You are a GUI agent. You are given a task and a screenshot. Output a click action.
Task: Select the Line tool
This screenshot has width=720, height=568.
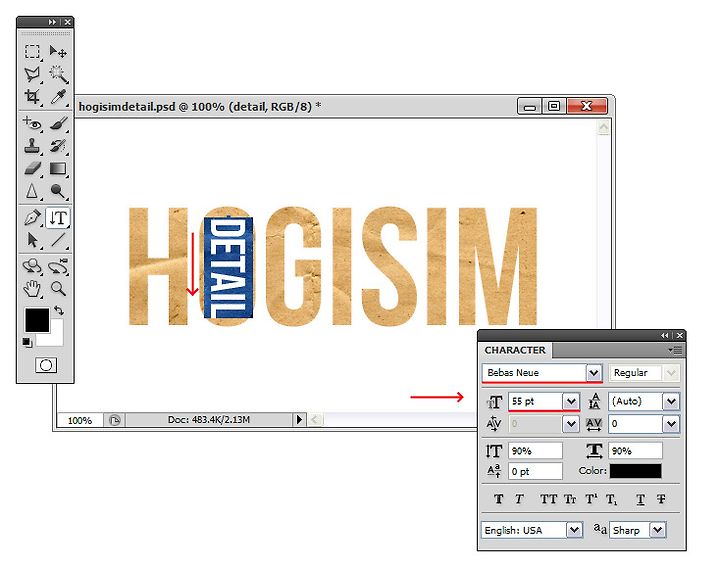click(58, 240)
